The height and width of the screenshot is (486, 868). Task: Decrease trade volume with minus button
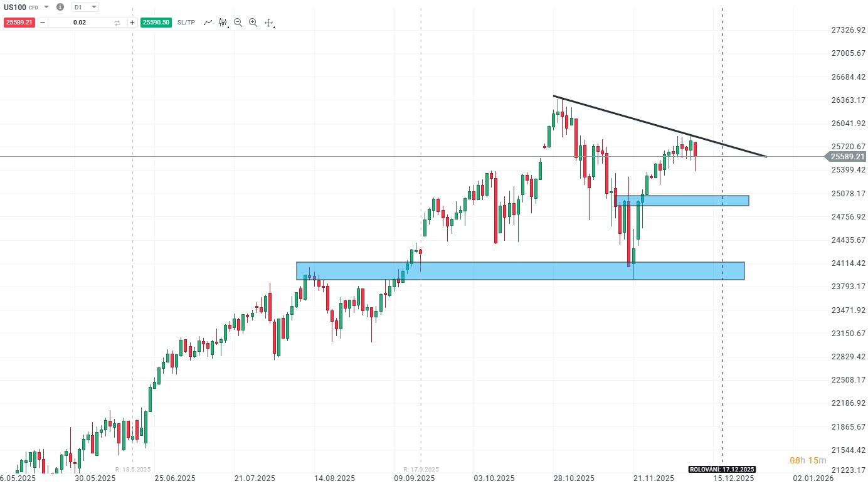(43, 23)
